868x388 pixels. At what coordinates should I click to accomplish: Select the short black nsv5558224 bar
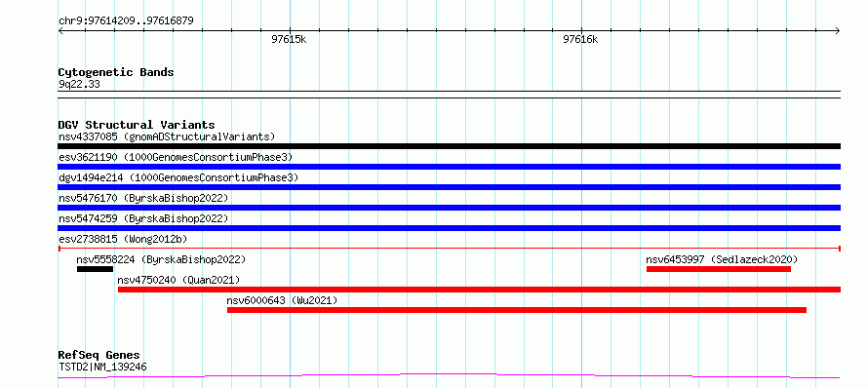[96, 269]
